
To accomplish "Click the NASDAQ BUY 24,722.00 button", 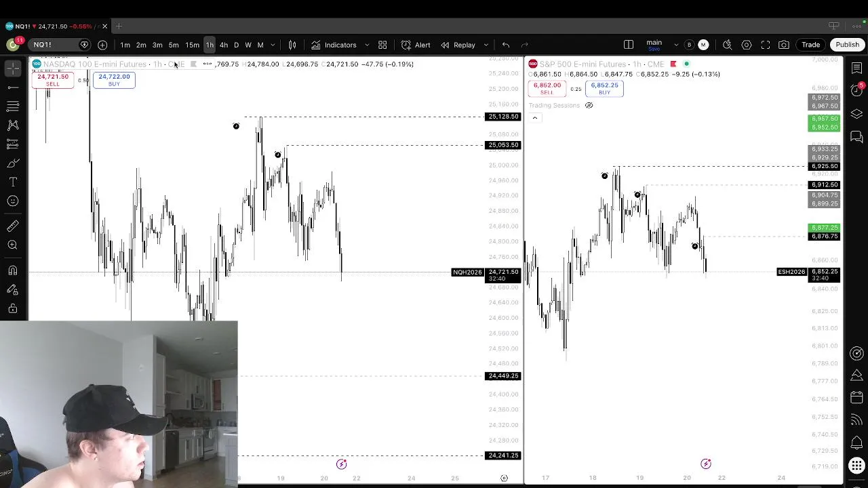I will (x=114, y=80).
